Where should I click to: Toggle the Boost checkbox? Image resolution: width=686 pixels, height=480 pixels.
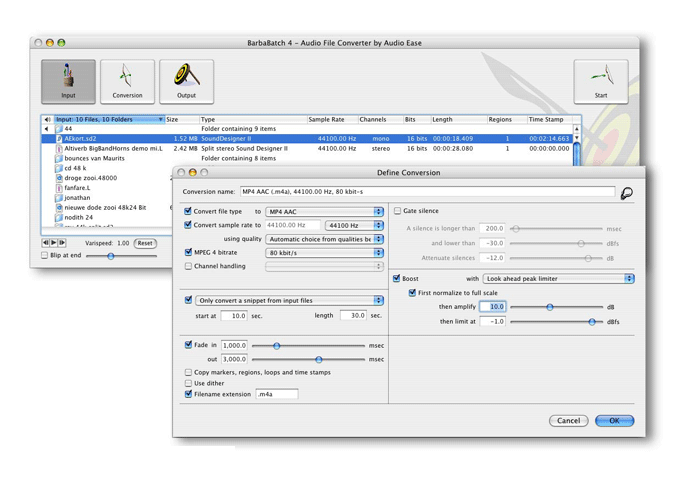point(396,278)
